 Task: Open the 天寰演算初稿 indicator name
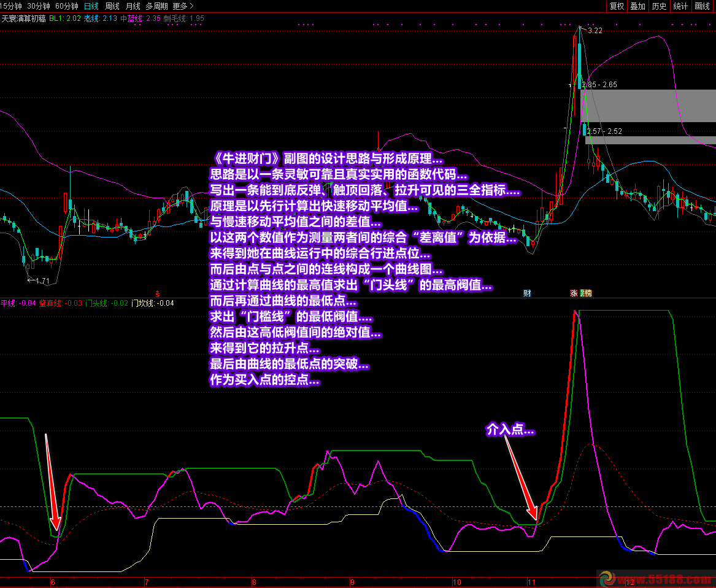click(23, 18)
